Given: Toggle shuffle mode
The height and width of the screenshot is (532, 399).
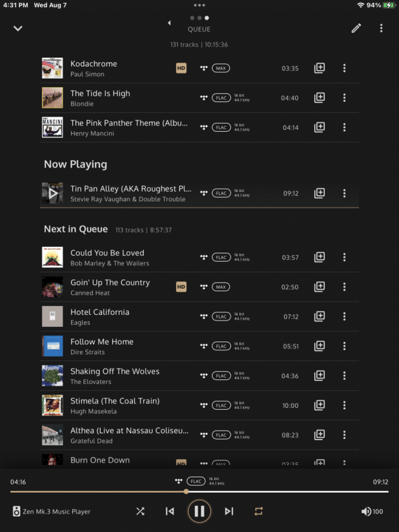Looking at the screenshot, I should click(140, 511).
